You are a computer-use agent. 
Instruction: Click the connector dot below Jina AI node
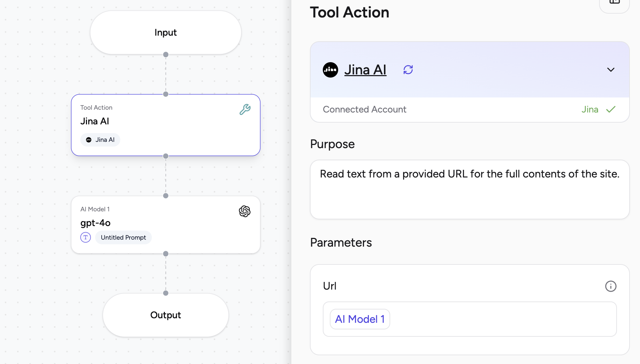coord(166,156)
